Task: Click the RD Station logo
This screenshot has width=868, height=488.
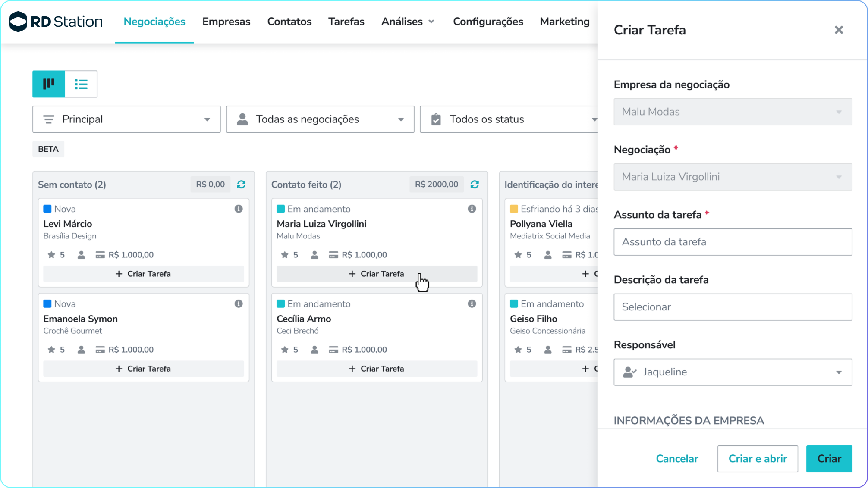Action: point(55,22)
